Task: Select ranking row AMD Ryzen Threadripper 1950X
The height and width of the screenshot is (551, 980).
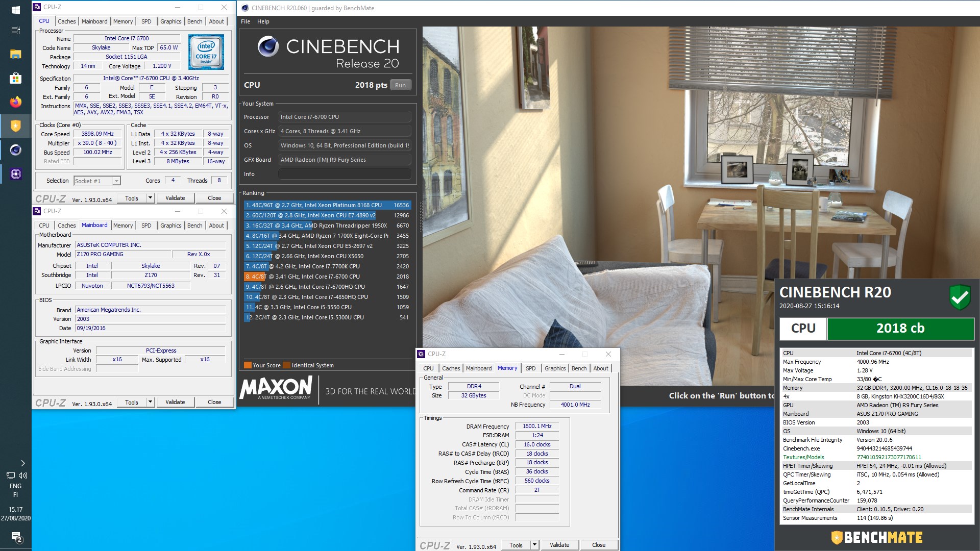Action: (327, 226)
